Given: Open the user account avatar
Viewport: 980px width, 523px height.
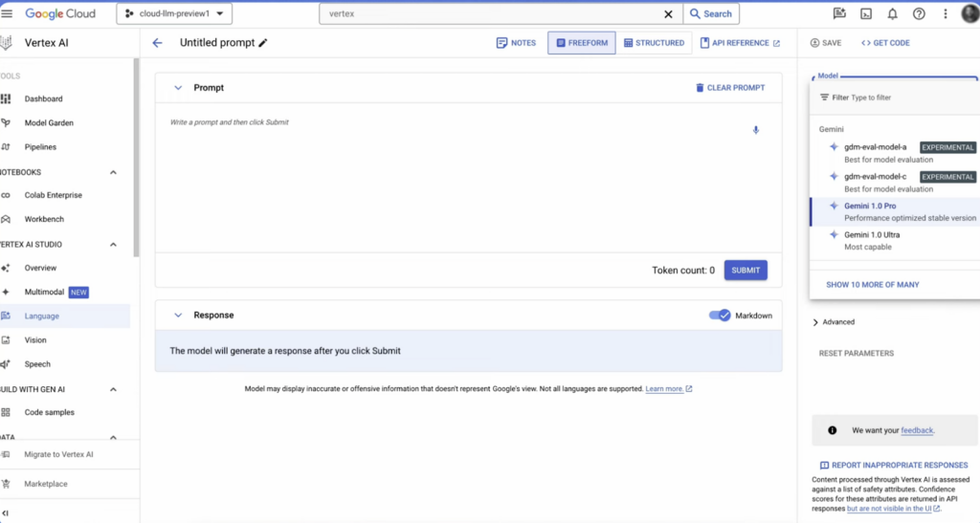Looking at the screenshot, I should 970,13.
